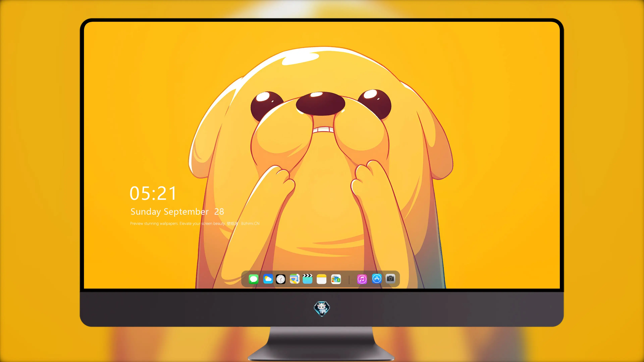Screen dimensions: 644x362
Task: Click the 05:21 clock display
Action: click(153, 193)
